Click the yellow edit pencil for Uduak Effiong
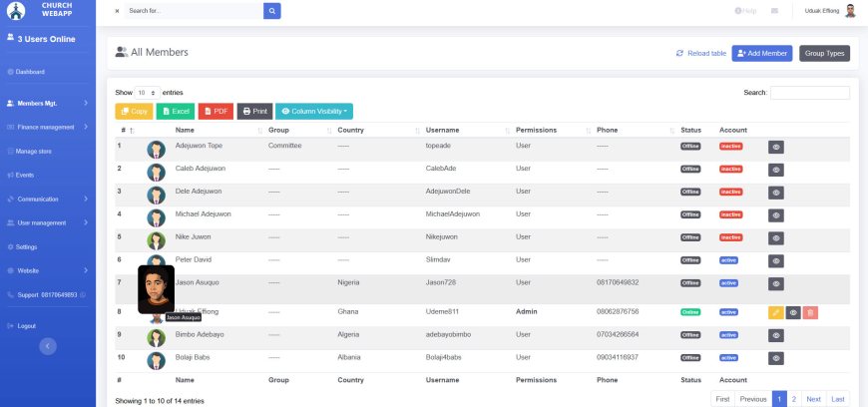 (776, 312)
